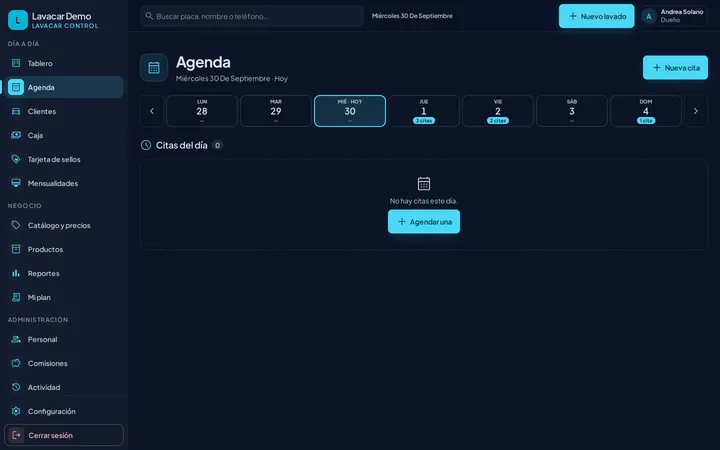Click the Productos box icon
Viewport: 720px width, 450px height.
tap(16, 249)
